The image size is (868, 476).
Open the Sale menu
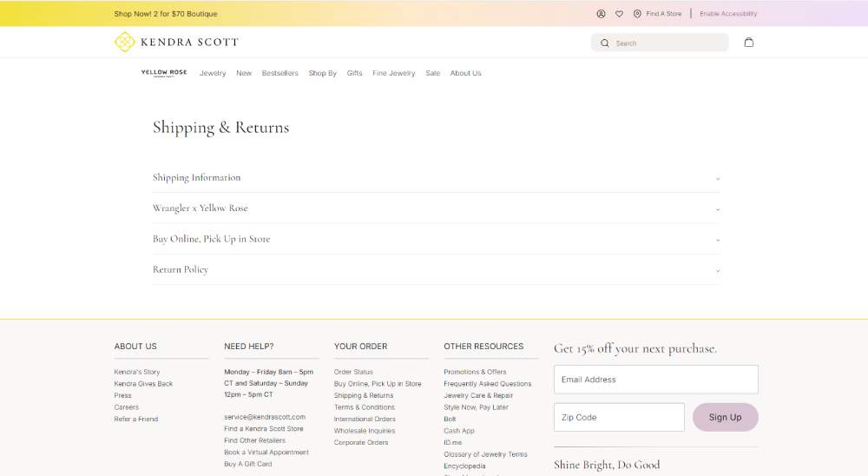432,73
